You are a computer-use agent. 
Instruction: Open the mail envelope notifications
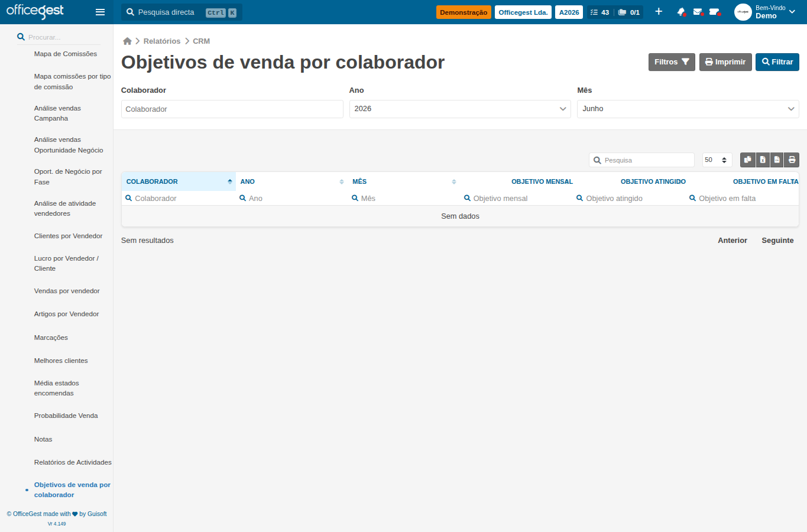pos(698,12)
